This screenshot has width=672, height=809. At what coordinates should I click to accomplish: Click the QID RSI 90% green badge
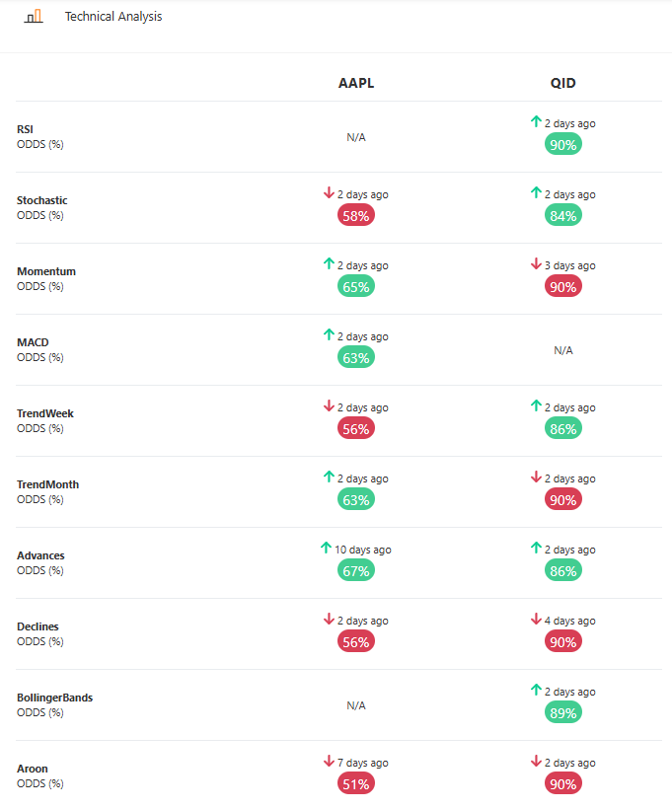[563, 144]
